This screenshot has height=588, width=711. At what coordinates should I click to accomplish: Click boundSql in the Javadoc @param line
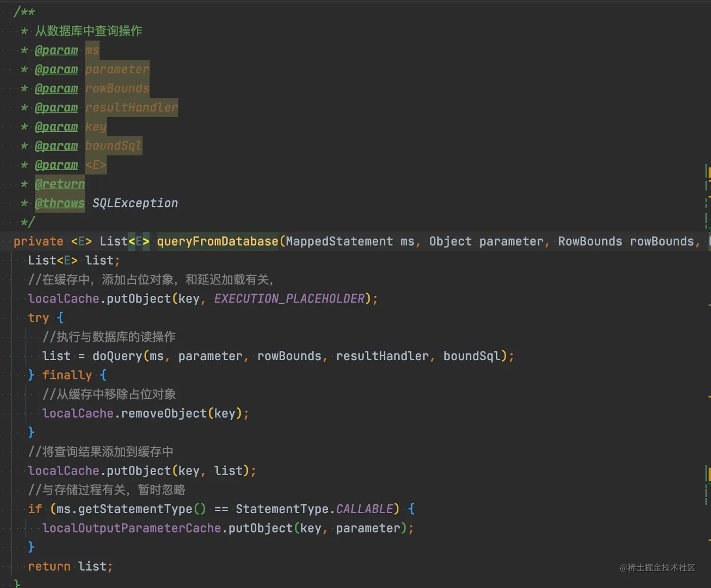113,146
